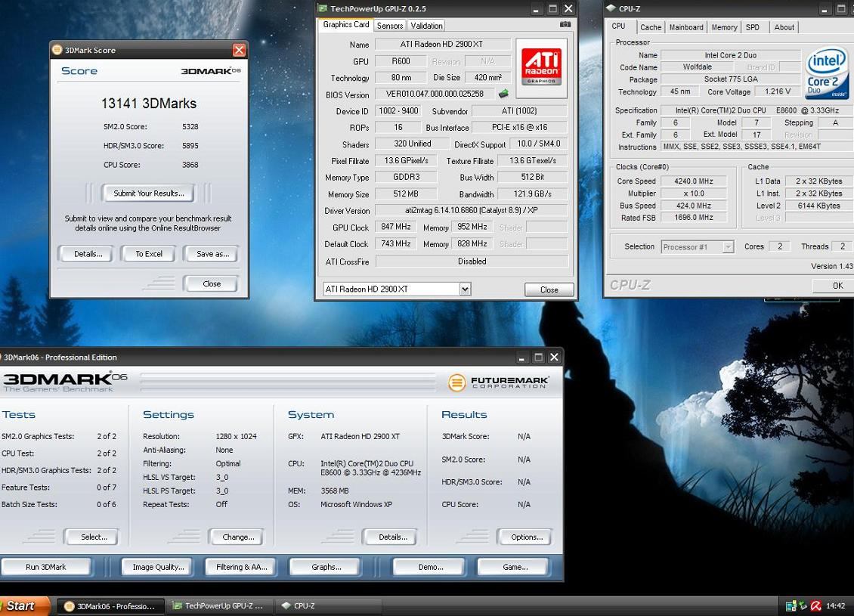Viewport: 854px width, 616px height.
Task: Open the Mainboard tab in CPU-Z
Action: [x=686, y=27]
